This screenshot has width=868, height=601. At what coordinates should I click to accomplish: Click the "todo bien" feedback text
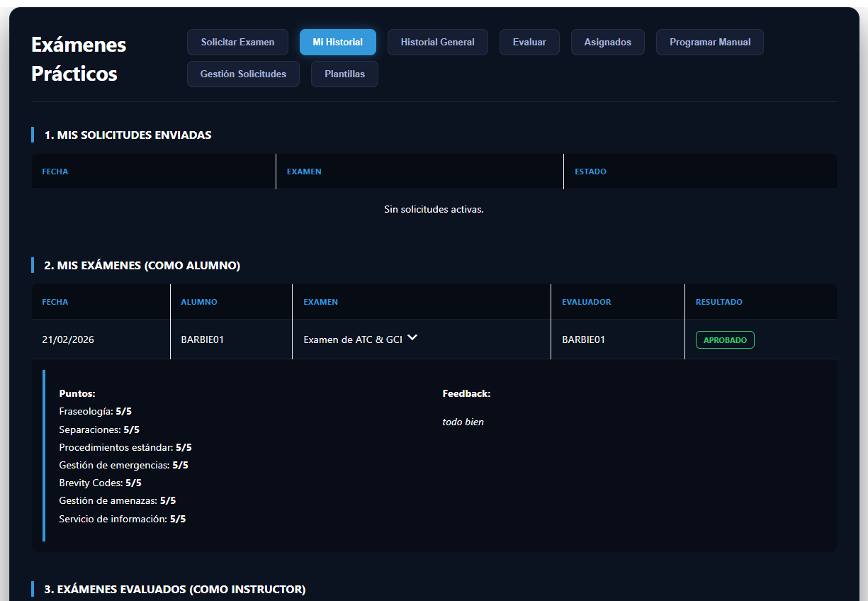[463, 422]
